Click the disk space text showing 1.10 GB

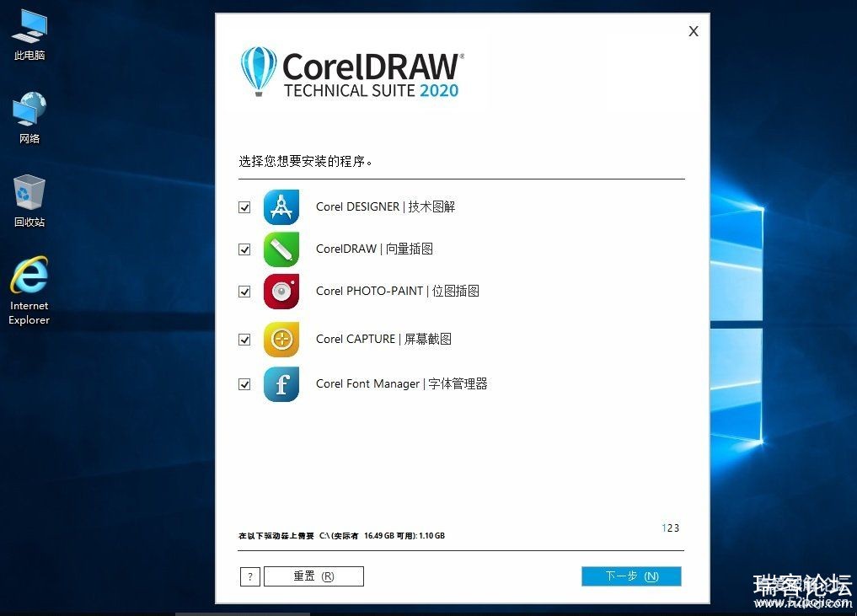tap(341, 536)
